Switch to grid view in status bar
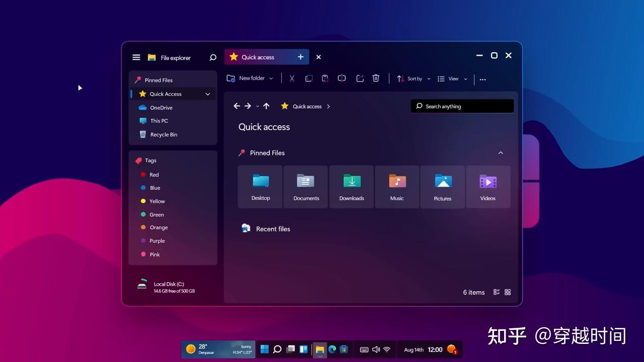Image resolution: width=644 pixels, height=362 pixels. tap(508, 292)
